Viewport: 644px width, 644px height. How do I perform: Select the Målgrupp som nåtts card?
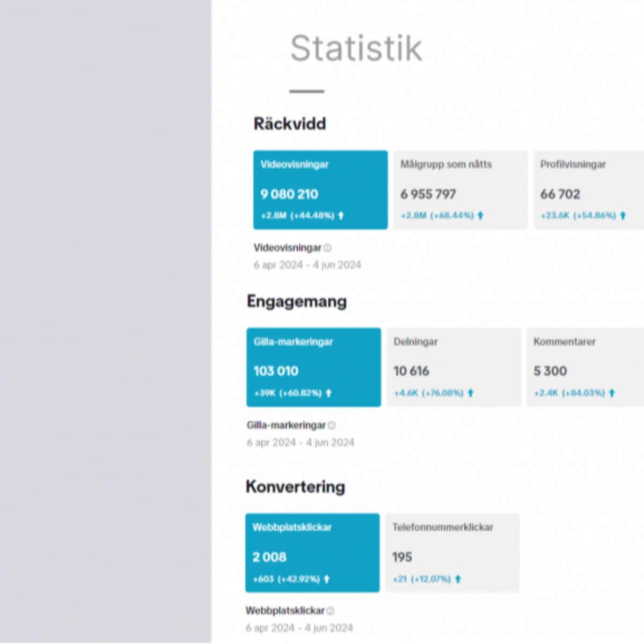tap(460, 189)
